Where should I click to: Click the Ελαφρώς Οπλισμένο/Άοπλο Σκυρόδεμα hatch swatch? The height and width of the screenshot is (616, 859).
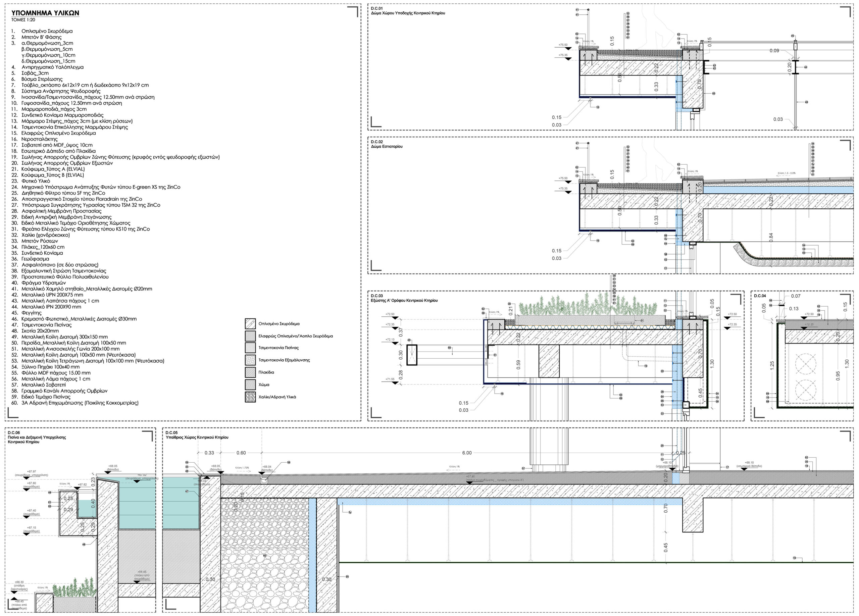tap(250, 336)
